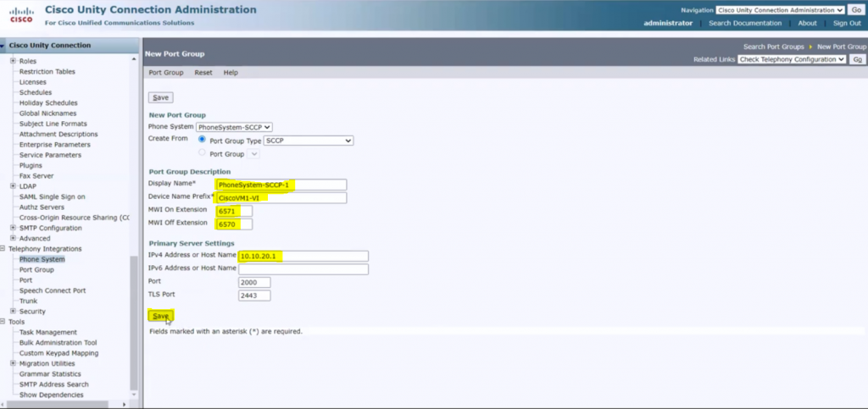Open the Navigation dropdown
This screenshot has height=409, width=868.
pos(780,10)
